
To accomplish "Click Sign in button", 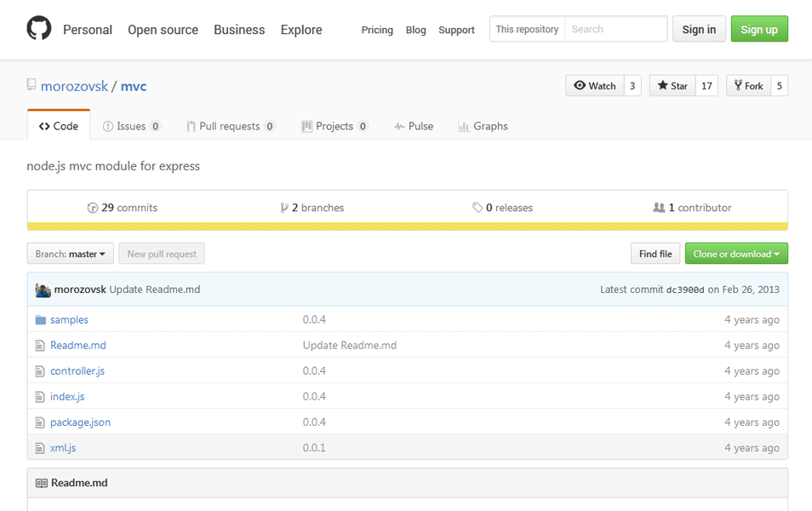I will 699,29.
